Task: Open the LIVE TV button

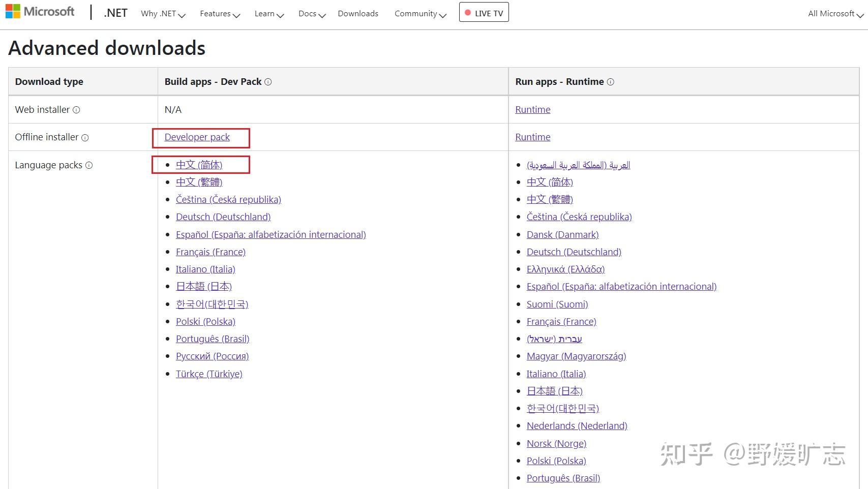Action: [484, 13]
